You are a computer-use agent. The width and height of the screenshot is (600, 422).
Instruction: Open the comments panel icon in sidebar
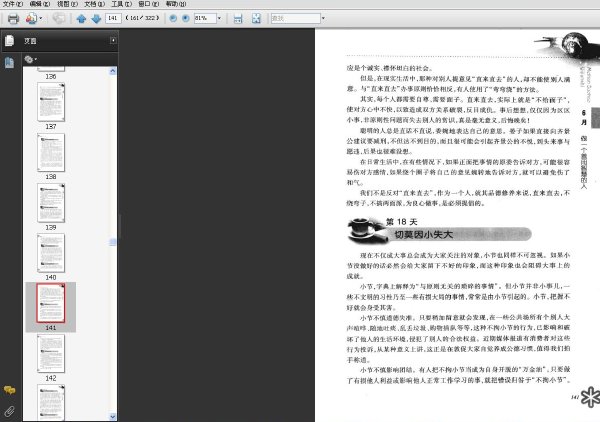coord(10,390)
